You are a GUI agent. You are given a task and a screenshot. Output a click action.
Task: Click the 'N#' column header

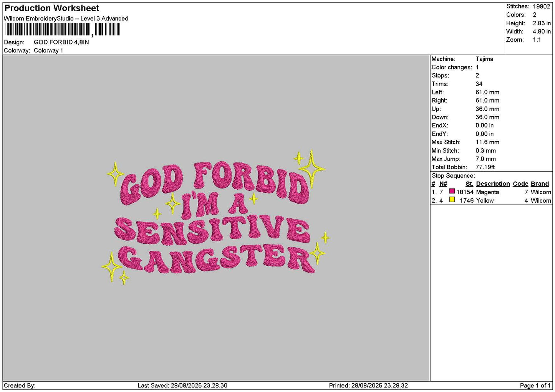click(443, 184)
